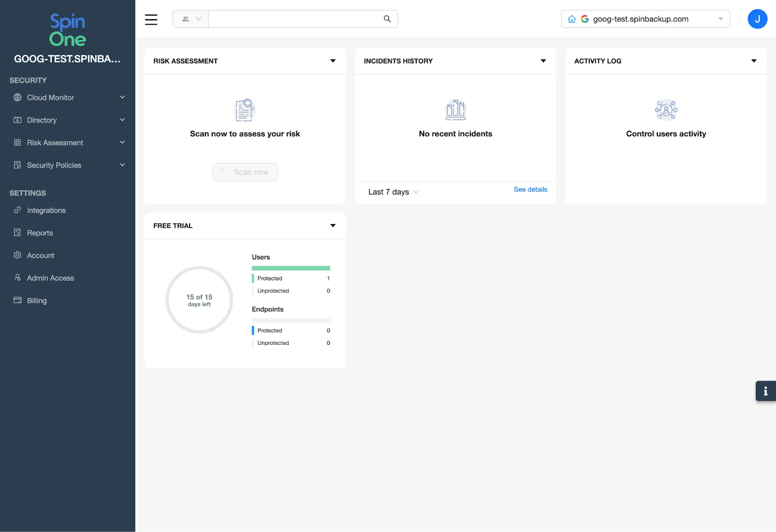Viewport: 776px width, 532px height.
Task: Open the goog-test.spinbackup.com domain dropdown
Action: 721,19
